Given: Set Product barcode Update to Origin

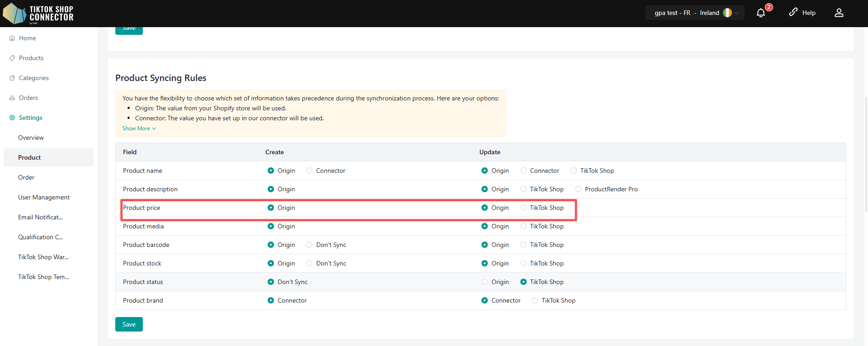Looking at the screenshot, I should 485,245.
